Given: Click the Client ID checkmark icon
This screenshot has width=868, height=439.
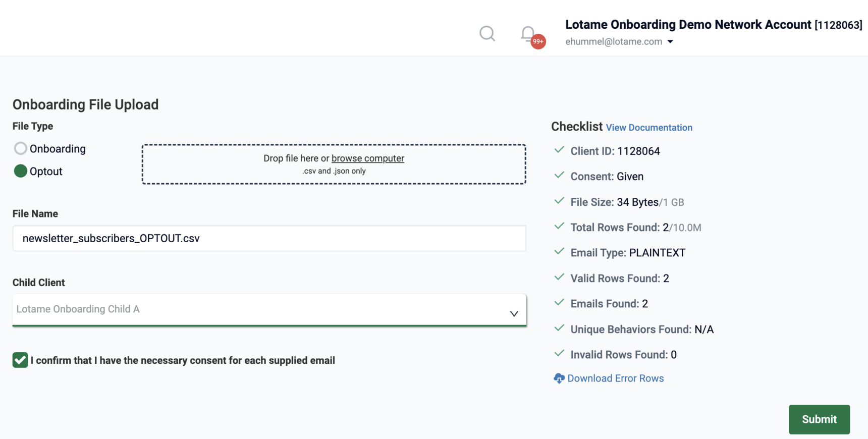Looking at the screenshot, I should tap(559, 150).
